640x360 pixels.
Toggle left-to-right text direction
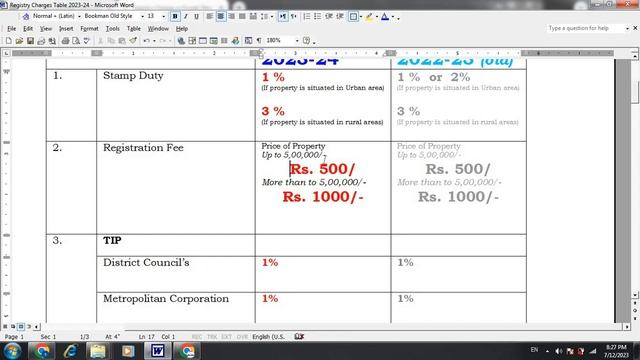coord(282,16)
